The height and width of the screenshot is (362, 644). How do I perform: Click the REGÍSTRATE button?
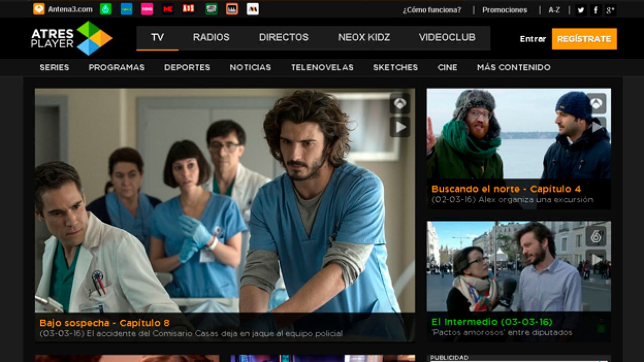click(x=584, y=39)
